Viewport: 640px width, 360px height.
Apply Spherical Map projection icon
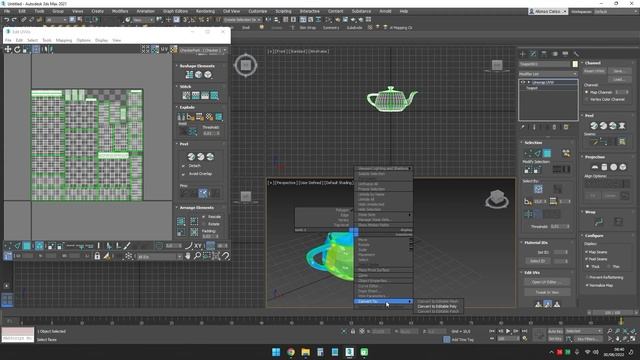[613, 167]
